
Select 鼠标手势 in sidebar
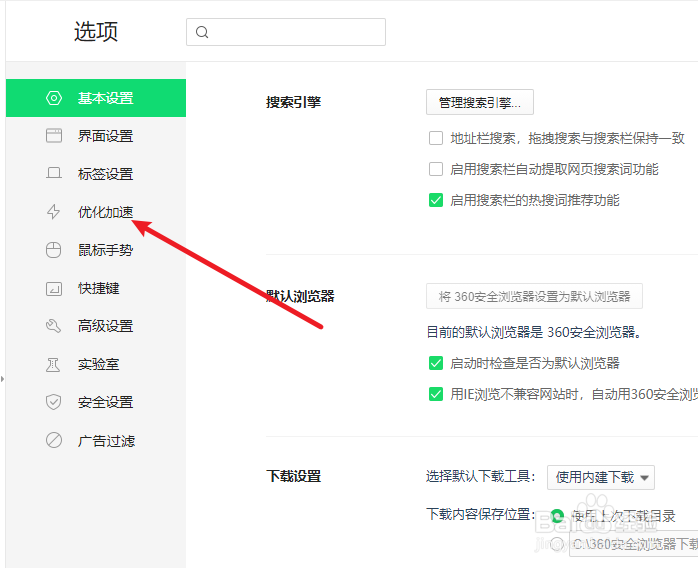tap(96, 250)
